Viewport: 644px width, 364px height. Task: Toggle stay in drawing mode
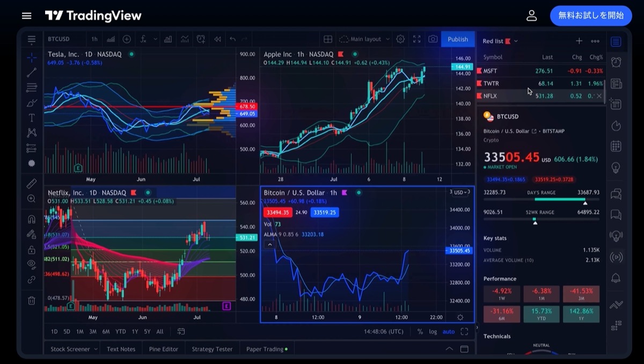pos(32,235)
